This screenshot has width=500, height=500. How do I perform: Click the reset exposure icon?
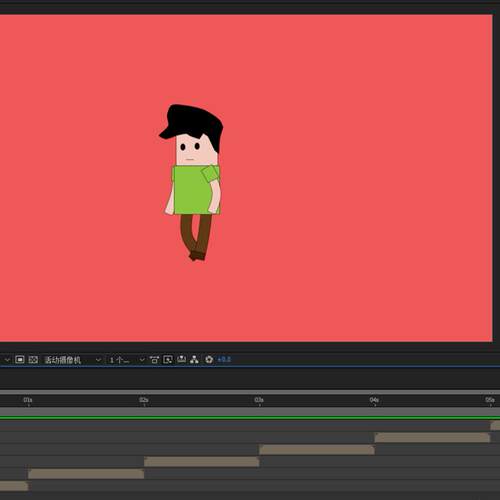(x=209, y=360)
